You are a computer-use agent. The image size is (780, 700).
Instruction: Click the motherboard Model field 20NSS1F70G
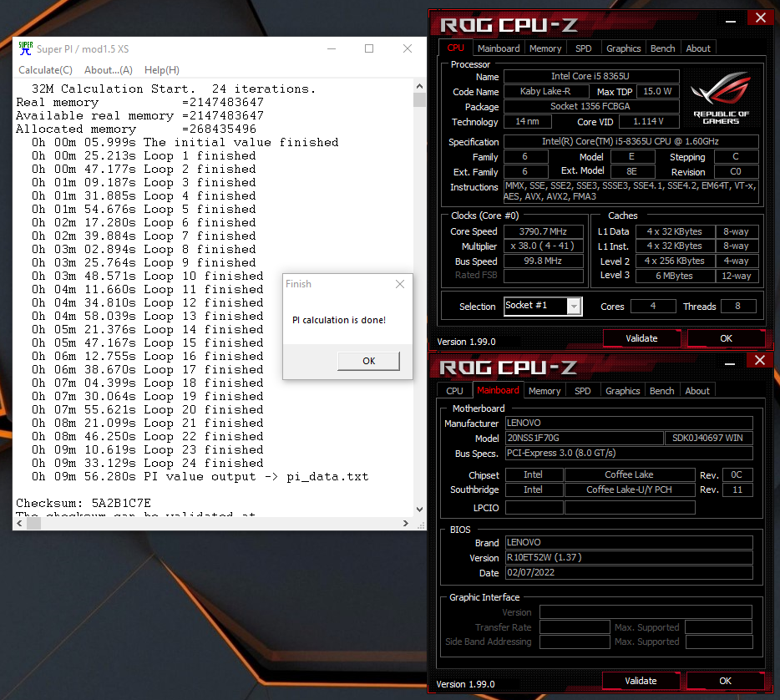pos(585,438)
